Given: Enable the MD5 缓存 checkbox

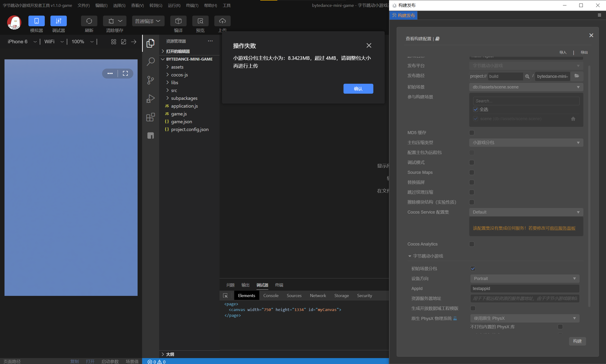Looking at the screenshot, I should click(x=471, y=133).
